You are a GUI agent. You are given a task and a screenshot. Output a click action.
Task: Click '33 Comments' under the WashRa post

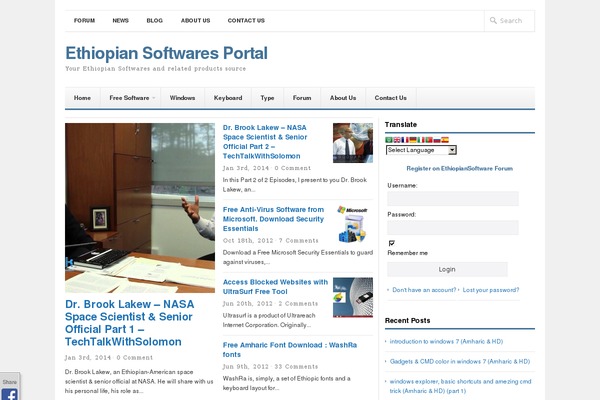click(296, 367)
